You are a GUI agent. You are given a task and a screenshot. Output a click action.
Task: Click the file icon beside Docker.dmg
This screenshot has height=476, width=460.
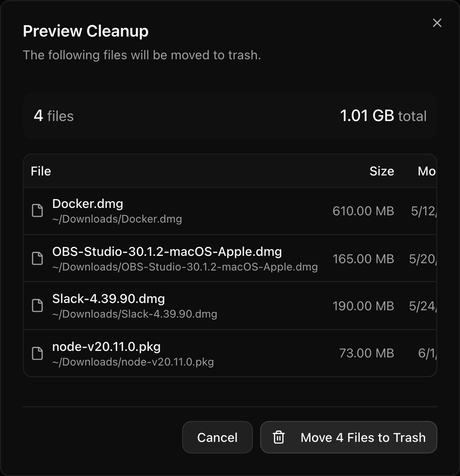(x=37, y=211)
